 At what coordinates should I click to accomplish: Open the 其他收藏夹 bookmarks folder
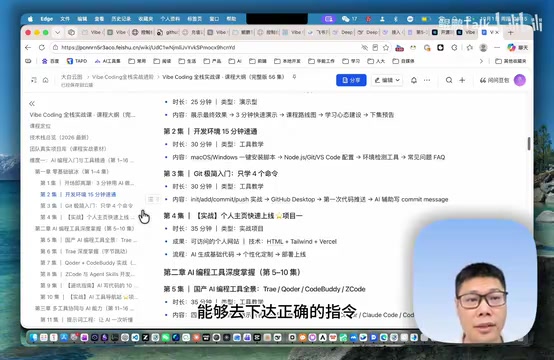point(511,61)
